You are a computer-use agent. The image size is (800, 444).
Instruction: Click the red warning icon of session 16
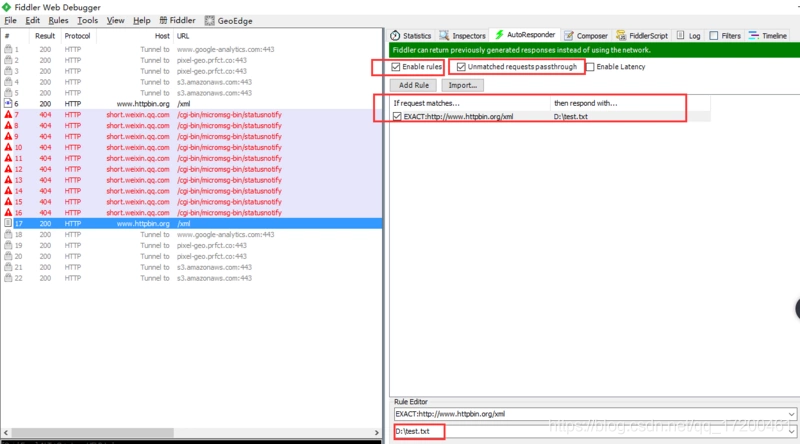8,212
